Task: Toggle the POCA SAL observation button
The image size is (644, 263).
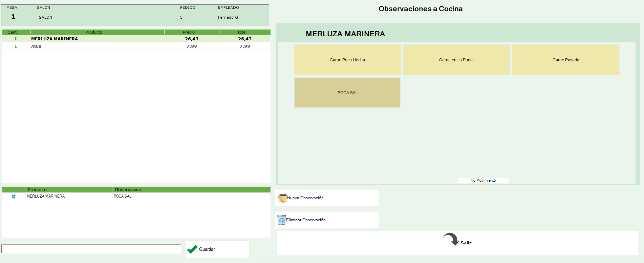Action: click(x=347, y=93)
